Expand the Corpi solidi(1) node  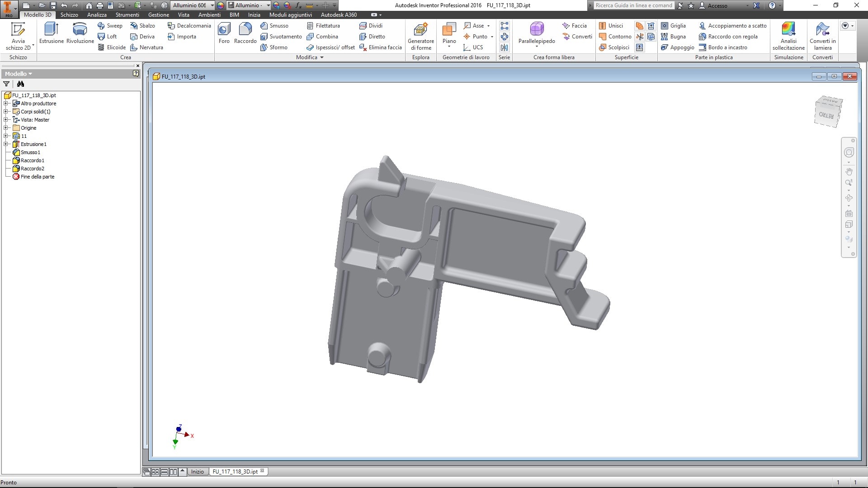tap(6, 112)
